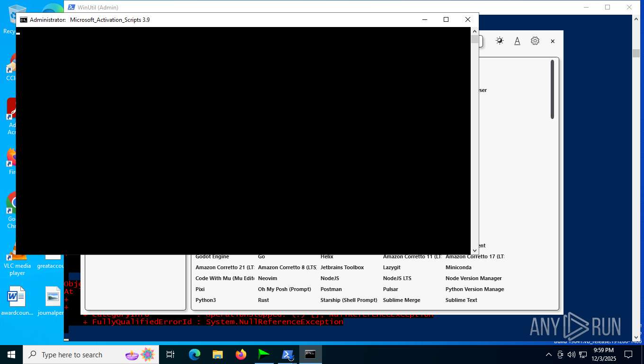Open the Windows Start menu
Viewport: 644px width, 364px height.
11,355
